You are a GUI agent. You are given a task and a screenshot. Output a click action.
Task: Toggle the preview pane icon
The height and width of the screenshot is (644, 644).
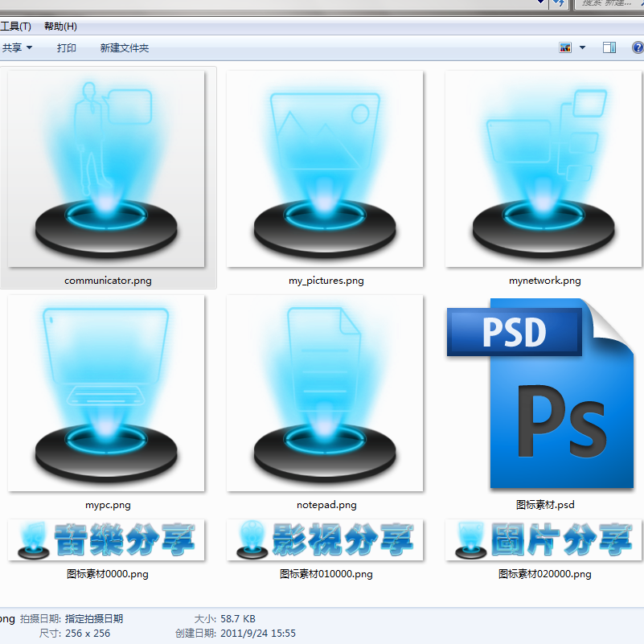(609, 47)
